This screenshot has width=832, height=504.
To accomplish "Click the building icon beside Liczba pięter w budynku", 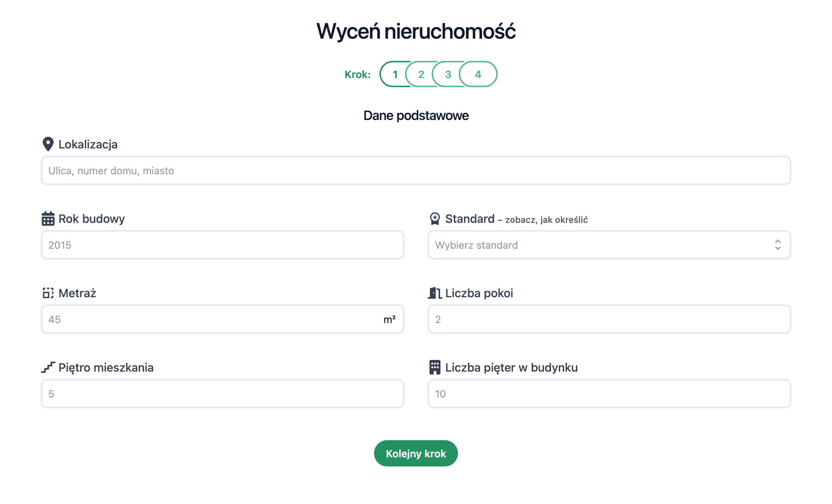I will pyautogui.click(x=434, y=367).
